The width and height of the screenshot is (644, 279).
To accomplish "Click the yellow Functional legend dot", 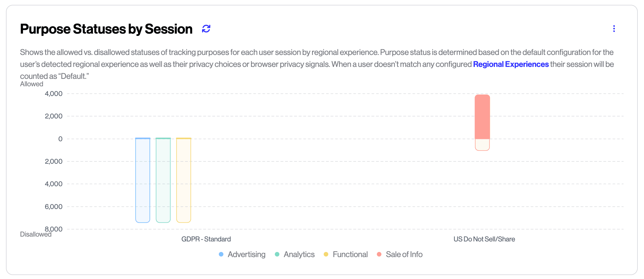I will [326, 254].
